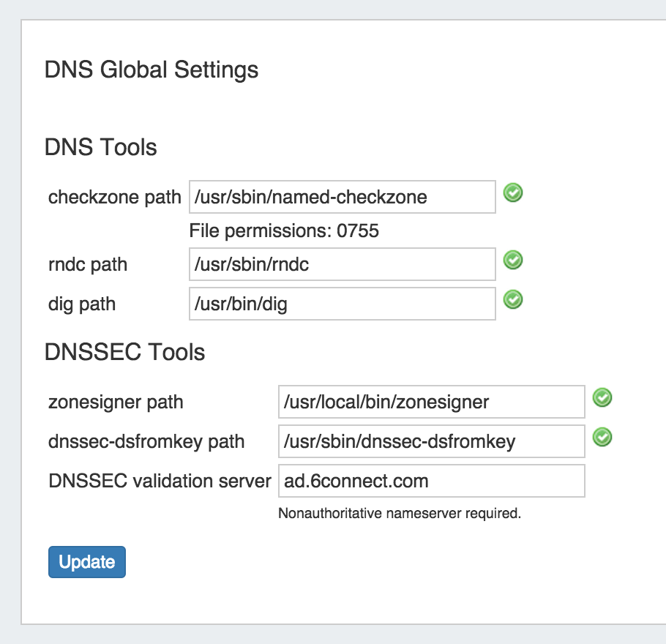Edit the zonesigner path field
The height and width of the screenshot is (644, 666).
(431, 402)
